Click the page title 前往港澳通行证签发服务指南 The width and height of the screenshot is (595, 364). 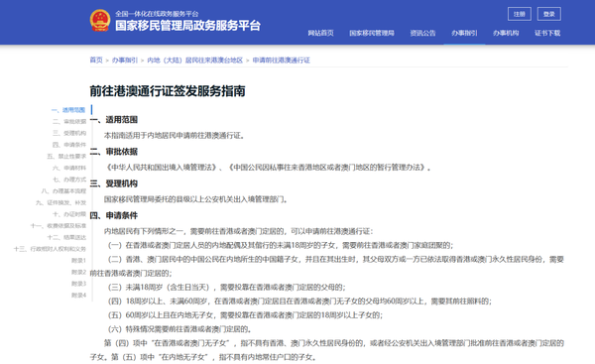pos(168,91)
